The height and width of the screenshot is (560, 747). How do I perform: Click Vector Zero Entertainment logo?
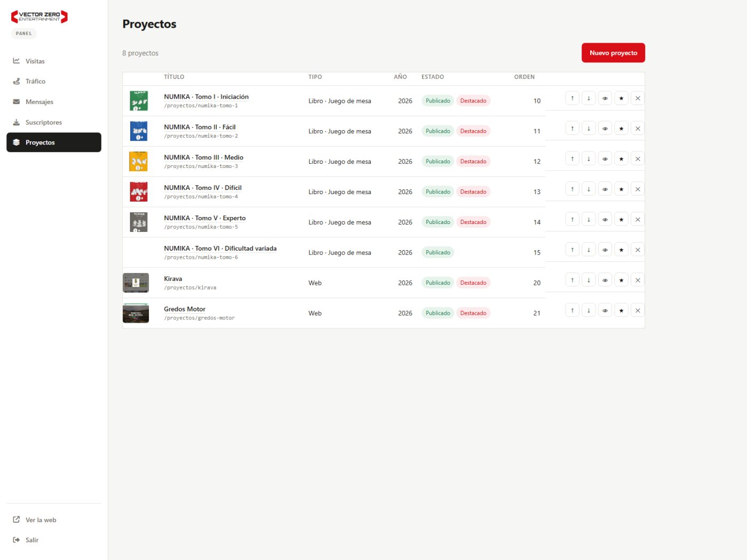point(39,17)
